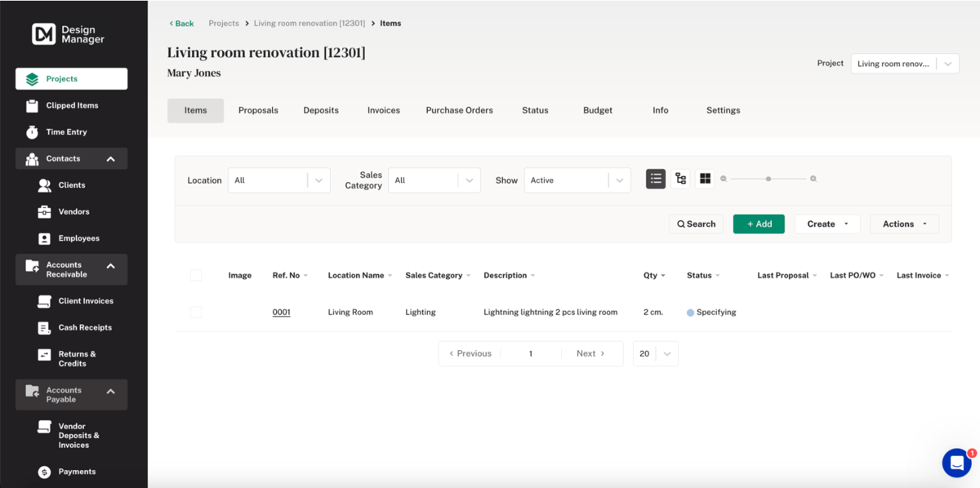Open the chat support bubble
The height and width of the screenshot is (488, 980).
(955, 463)
